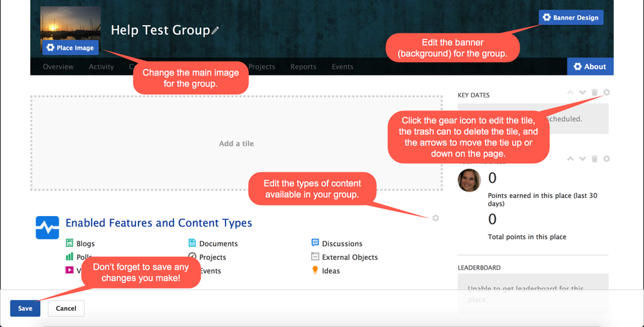Click the pencil icon beside Help Test Group
The width and height of the screenshot is (644, 327).
click(x=215, y=30)
